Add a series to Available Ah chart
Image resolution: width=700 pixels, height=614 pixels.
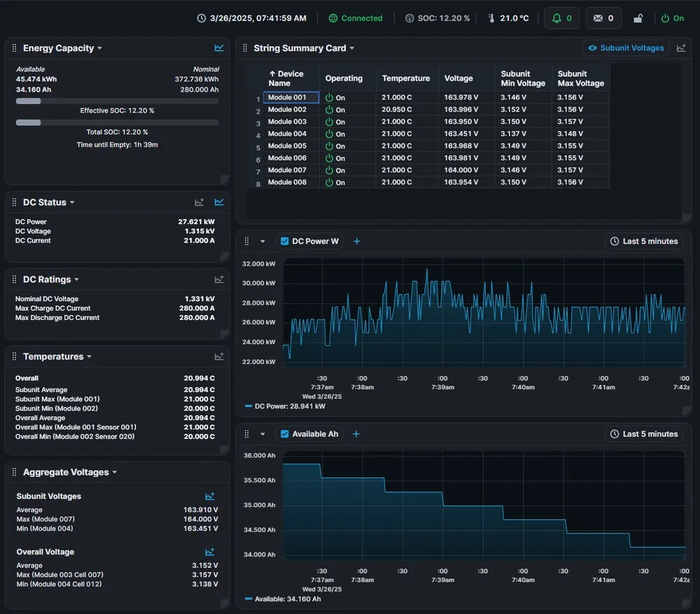[356, 434]
